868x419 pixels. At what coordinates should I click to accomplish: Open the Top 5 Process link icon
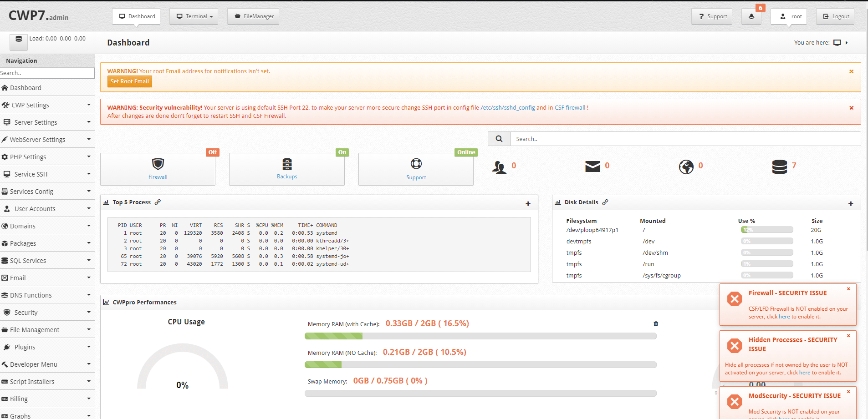tap(158, 202)
